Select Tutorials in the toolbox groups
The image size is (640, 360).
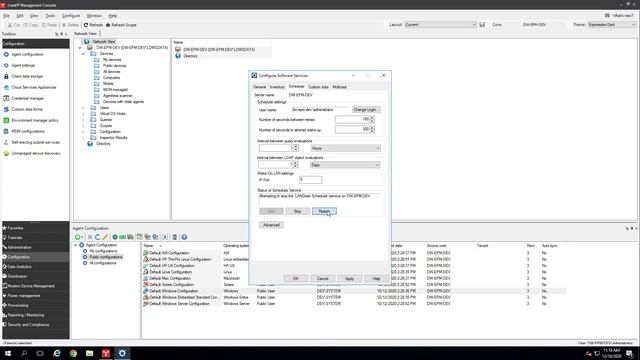15,238
